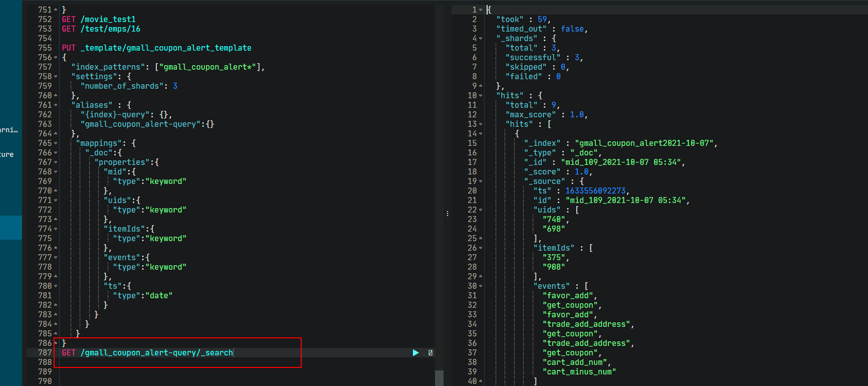868x386 pixels.
Task: Click the pane splitter handle between editors
Action: 447,214
